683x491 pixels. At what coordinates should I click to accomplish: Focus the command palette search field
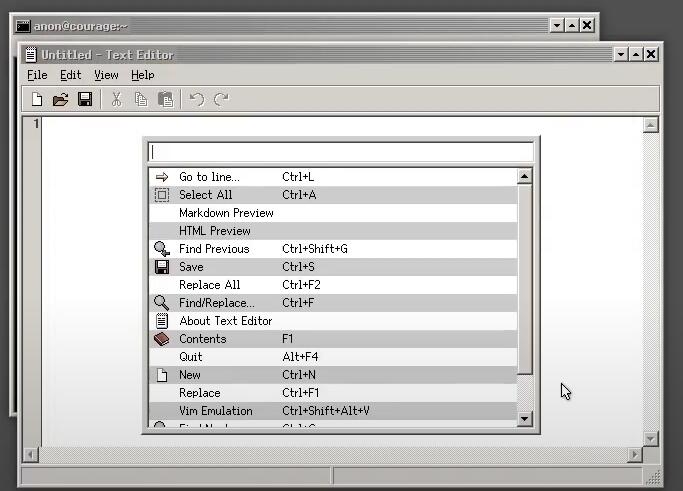pyautogui.click(x=340, y=152)
